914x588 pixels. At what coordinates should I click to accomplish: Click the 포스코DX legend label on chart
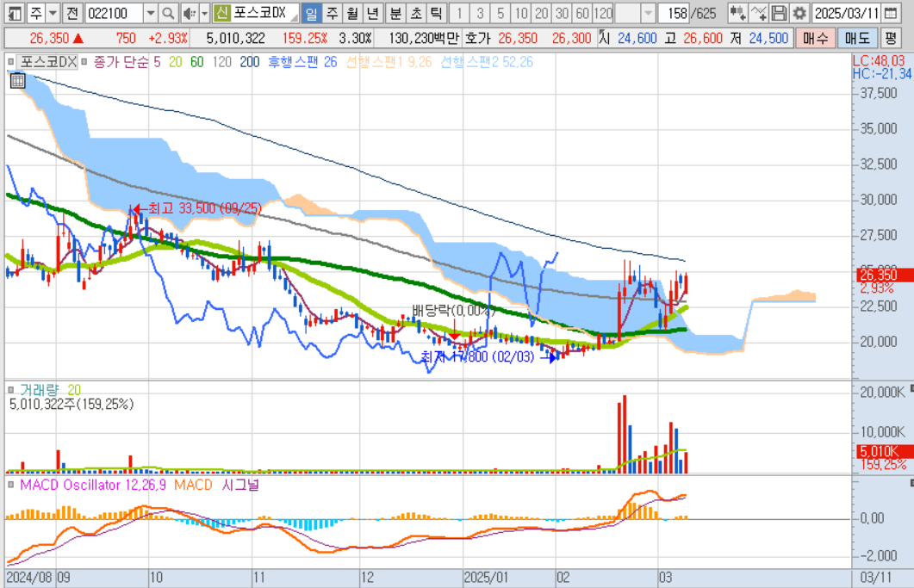tap(47, 62)
